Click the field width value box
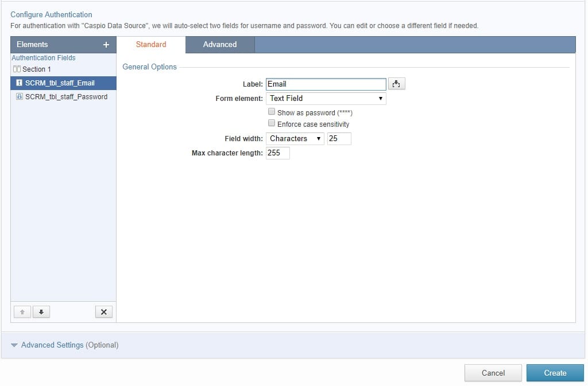The image size is (588, 386). [x=339, y=138]
